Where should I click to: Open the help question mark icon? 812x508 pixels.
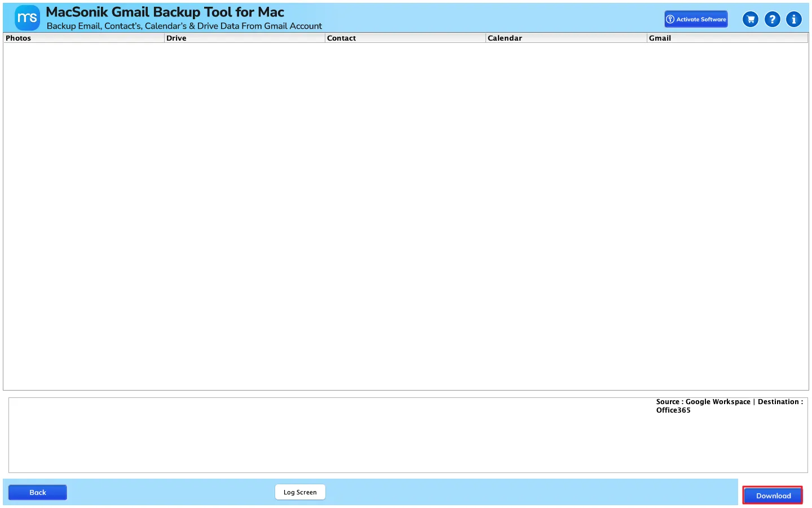point(773,19)
